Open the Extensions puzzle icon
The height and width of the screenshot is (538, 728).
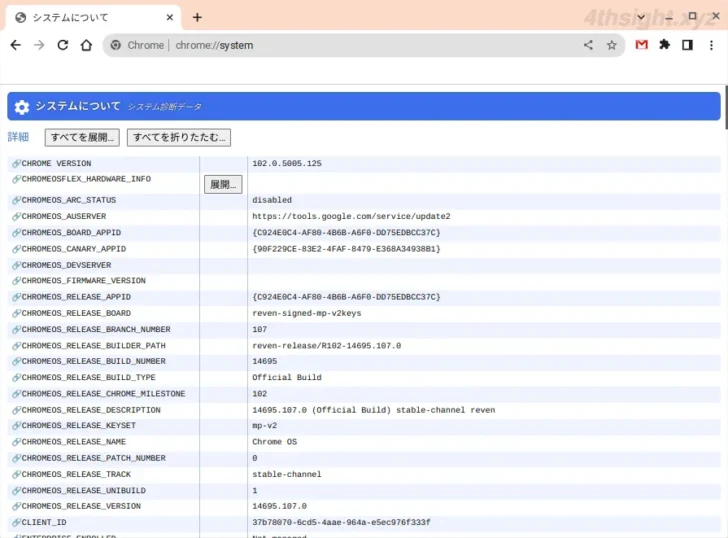(665, 45)
